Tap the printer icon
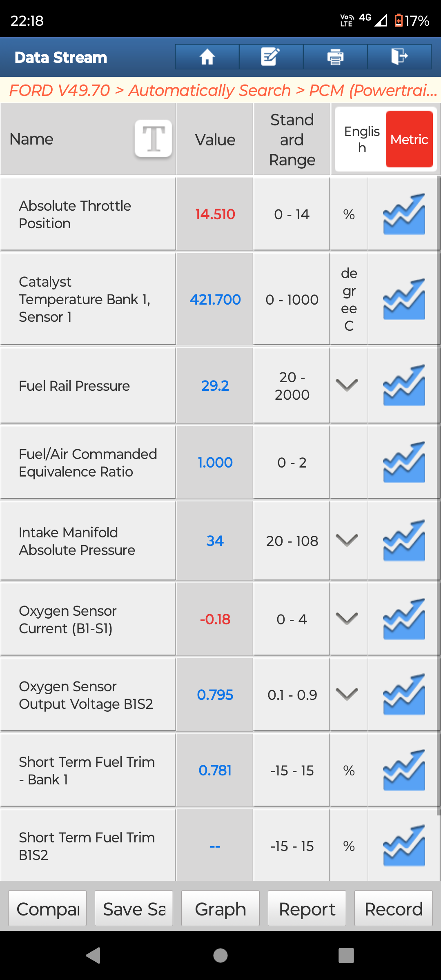This screenshot has width=441, height=980. click(335, 57)
